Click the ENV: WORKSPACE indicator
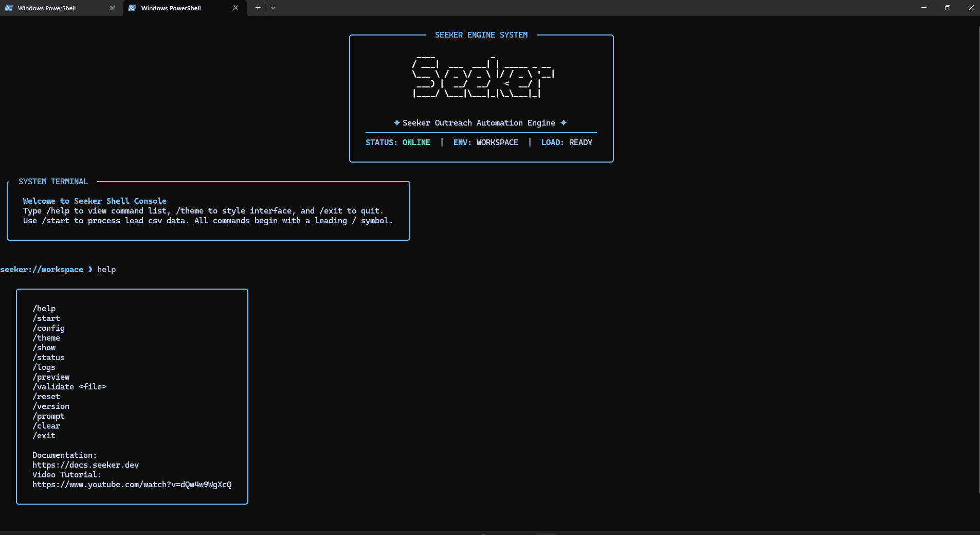Image resolution: width=980 pixels, height=535 pixels. coord(486,142)
